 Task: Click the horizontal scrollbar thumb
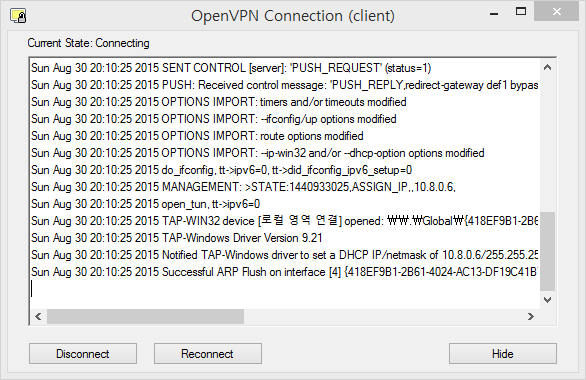(145, 316)
